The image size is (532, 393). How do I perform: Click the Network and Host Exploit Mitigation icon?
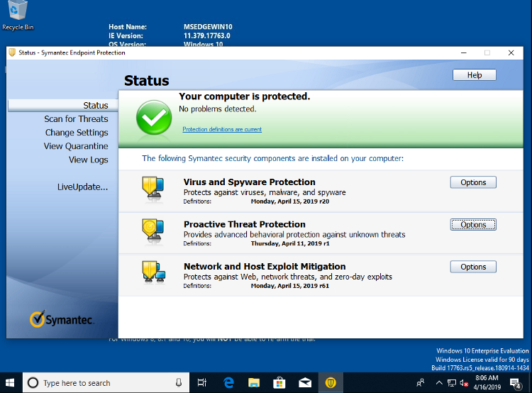154,272
